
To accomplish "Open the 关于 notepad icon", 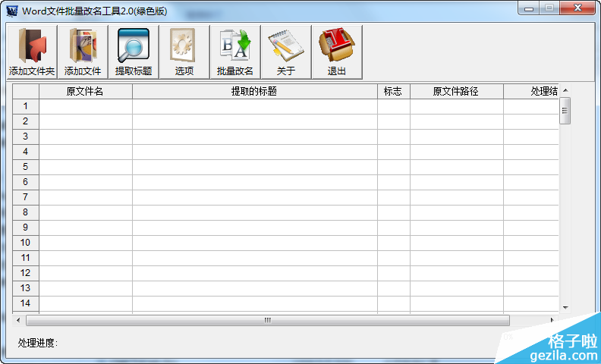I will (286, 52).
